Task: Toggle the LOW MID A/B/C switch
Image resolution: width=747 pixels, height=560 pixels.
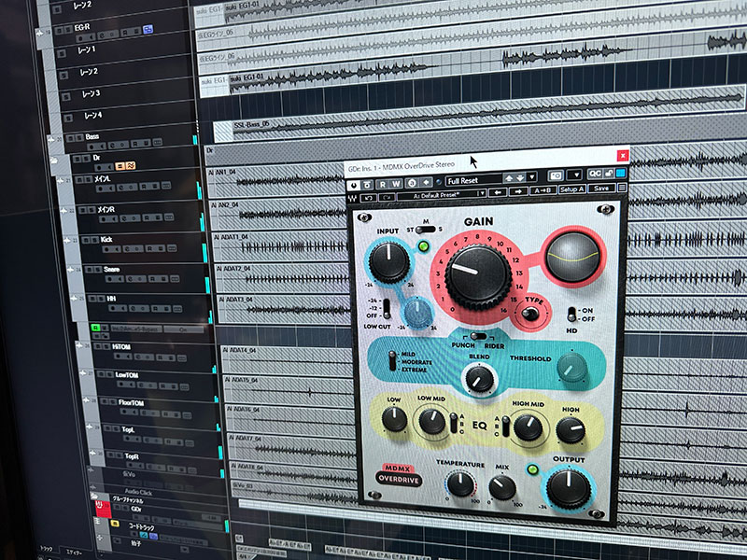Action: tap(454, 424)
